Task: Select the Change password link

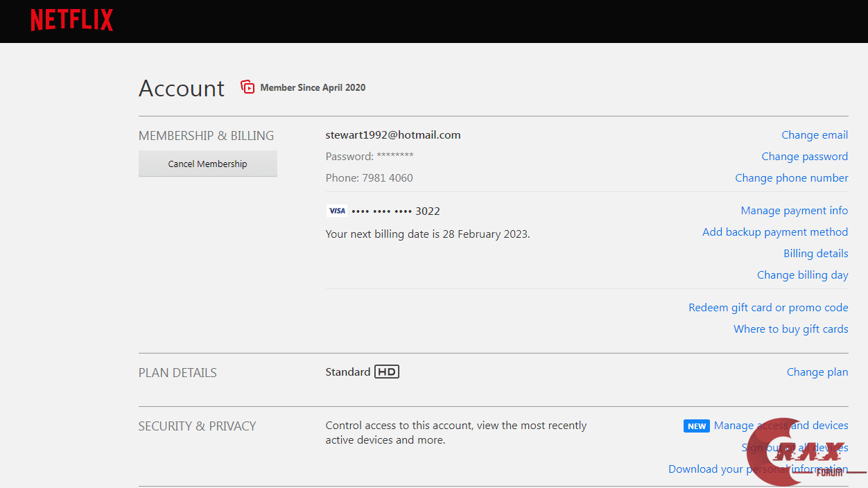Action: 804,157
